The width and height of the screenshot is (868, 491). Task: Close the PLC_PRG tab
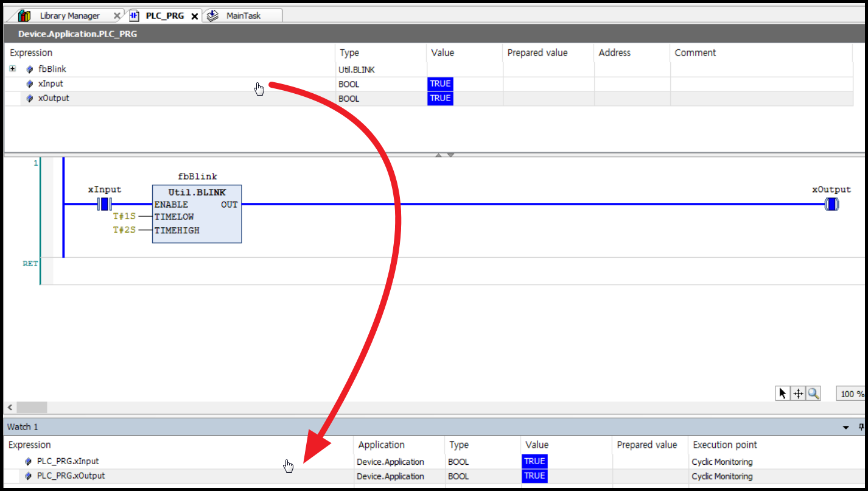click(x=195, y=16)
